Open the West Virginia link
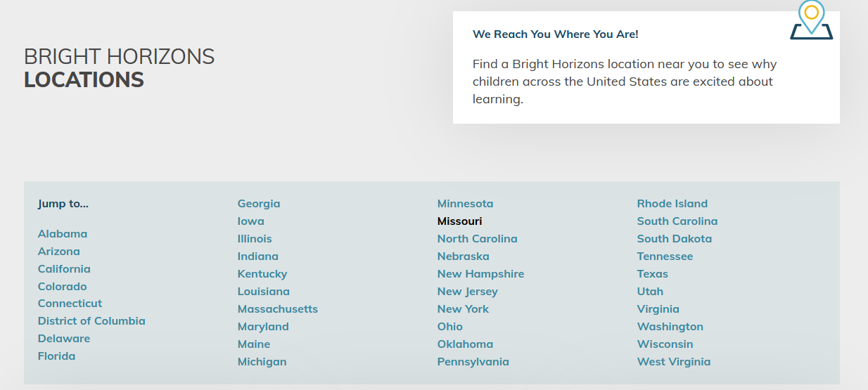Viewport: 868px width, 390px height. (x=673, y=362)
